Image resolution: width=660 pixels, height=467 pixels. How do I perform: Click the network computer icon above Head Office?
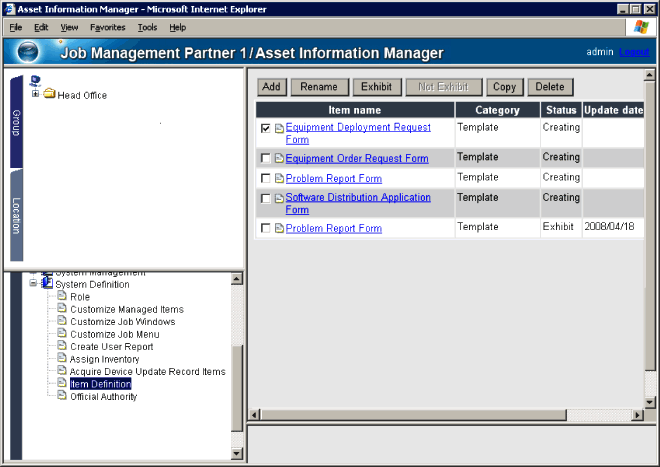(x=35, y=80)
